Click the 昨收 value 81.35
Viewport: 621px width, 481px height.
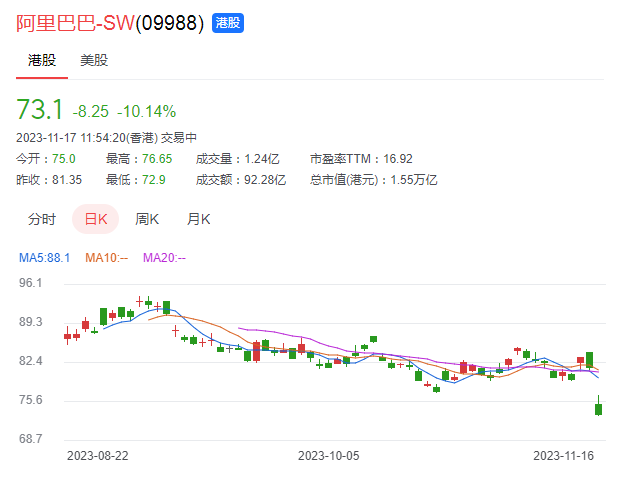point(67,180)
